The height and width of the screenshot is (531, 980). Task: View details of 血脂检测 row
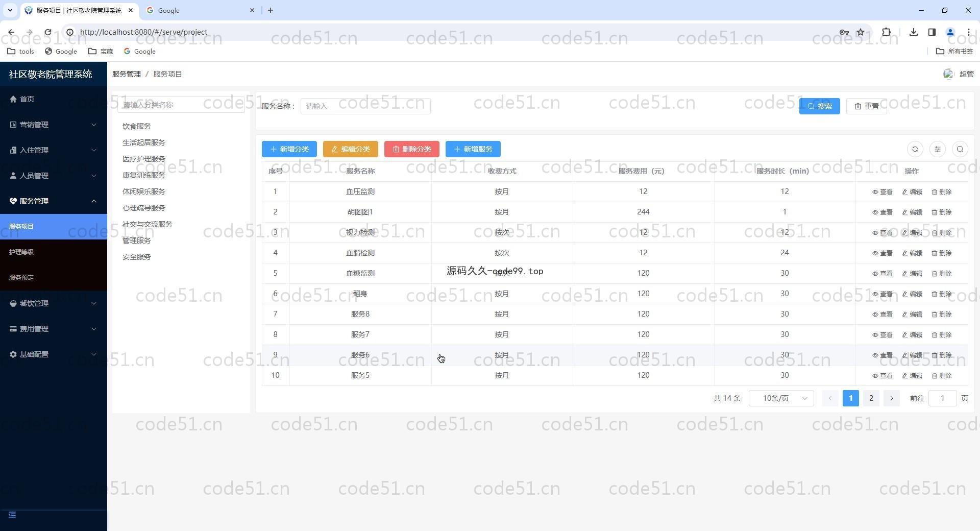click(x=882, y=253)
